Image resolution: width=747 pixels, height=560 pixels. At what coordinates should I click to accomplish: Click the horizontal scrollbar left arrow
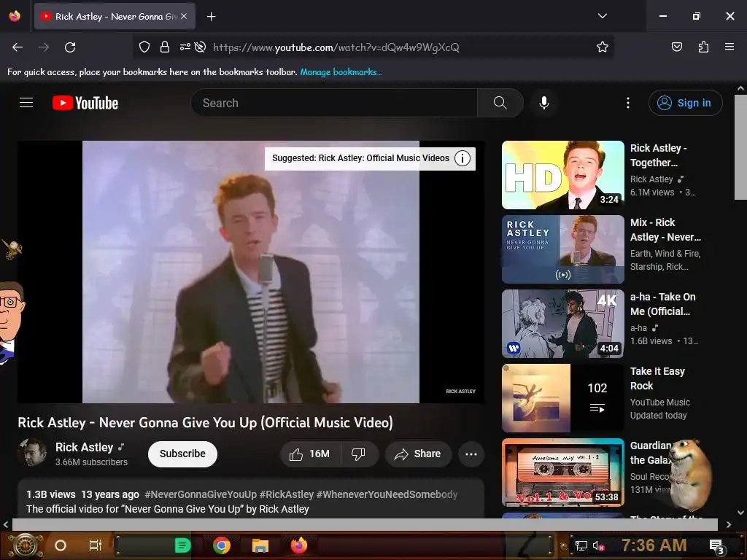click(x=6, y=524)
